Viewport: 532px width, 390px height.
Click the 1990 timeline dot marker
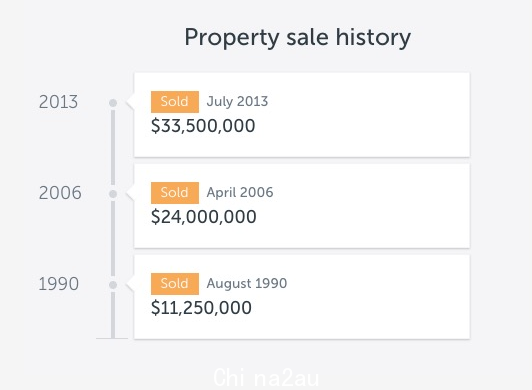113,285
